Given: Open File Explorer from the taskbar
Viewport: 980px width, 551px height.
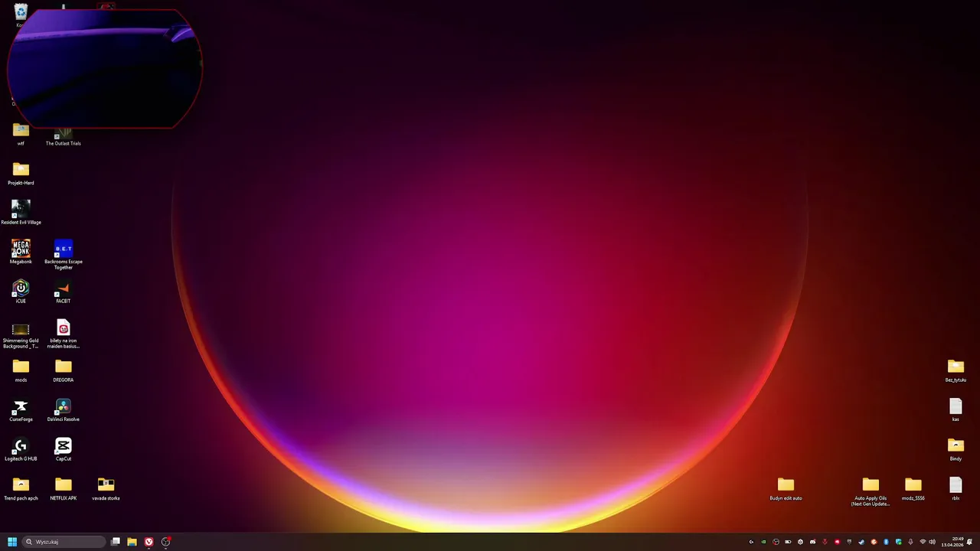Looking at the screenshot, I should 132,542.
